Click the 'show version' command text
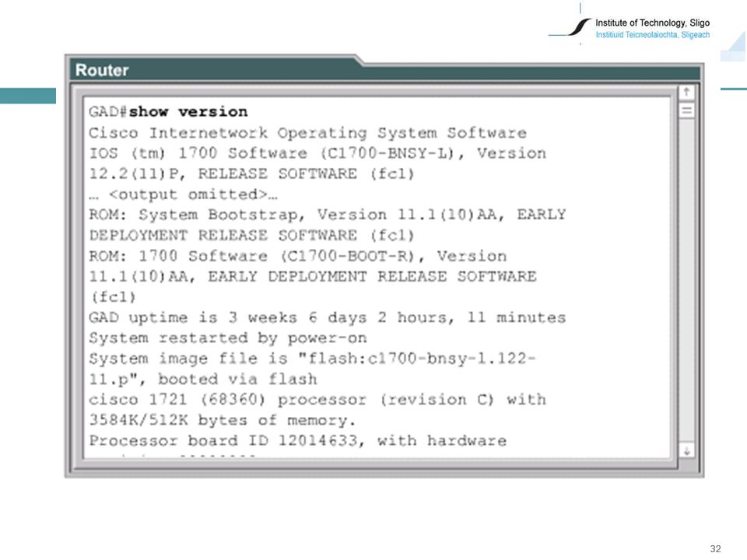Viewport: 747px width, 560px height. point(188,112)
